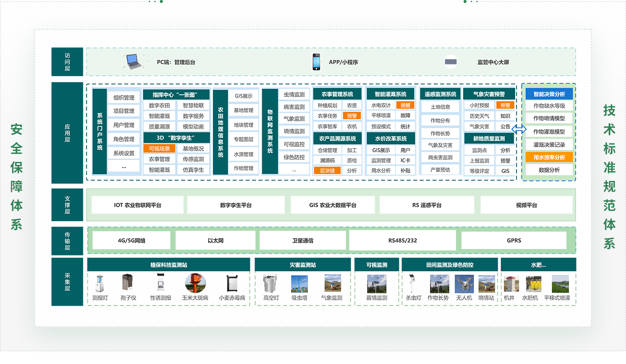
Task: Click the laptop icon beside PC端 管理后台
Action: point(134,62)
